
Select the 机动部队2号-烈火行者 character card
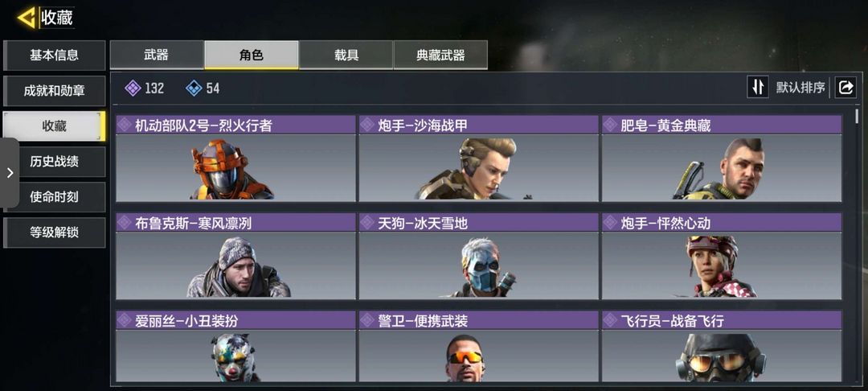click(x=235, y=158)
